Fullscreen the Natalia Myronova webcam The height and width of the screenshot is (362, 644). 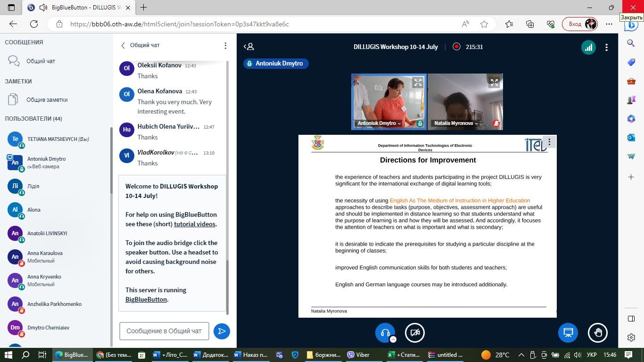(494, 82)
